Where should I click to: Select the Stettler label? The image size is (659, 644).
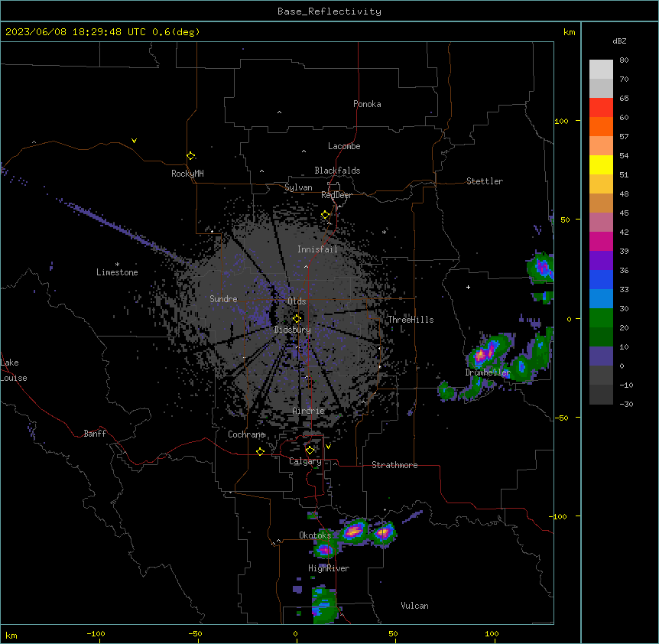(485, 181)
